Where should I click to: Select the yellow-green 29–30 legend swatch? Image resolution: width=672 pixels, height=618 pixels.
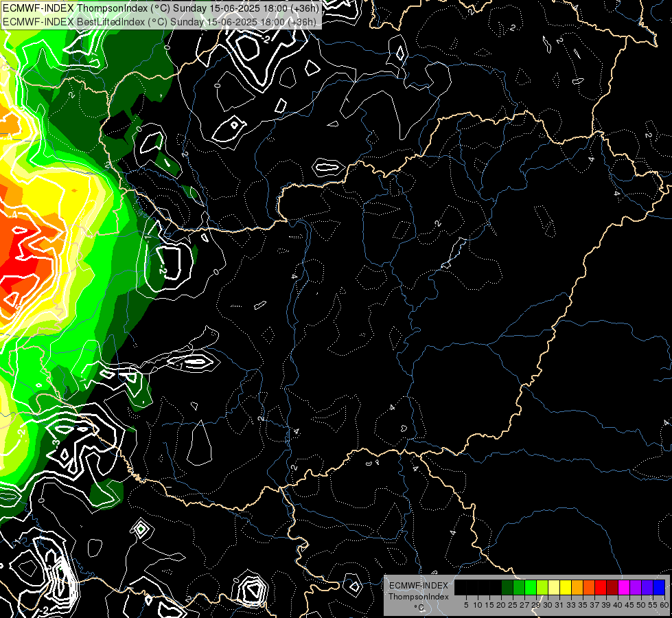point(542,588)
